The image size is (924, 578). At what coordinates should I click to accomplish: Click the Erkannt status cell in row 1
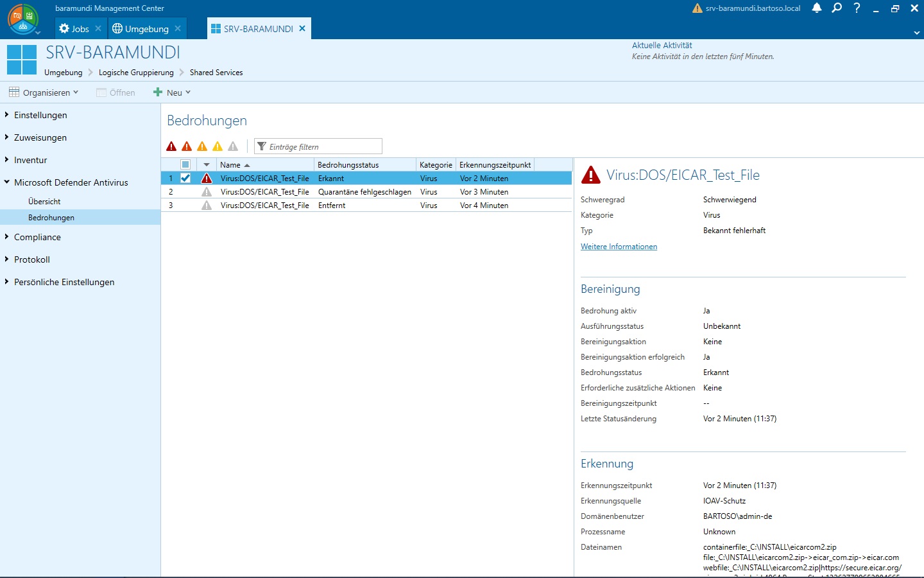(331, 179)
